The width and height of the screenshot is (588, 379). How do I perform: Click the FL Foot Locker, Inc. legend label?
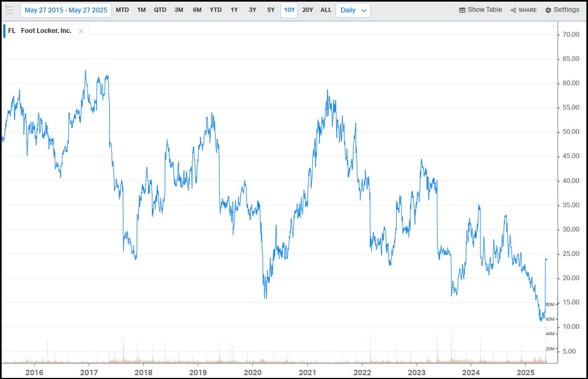point(40,31)
